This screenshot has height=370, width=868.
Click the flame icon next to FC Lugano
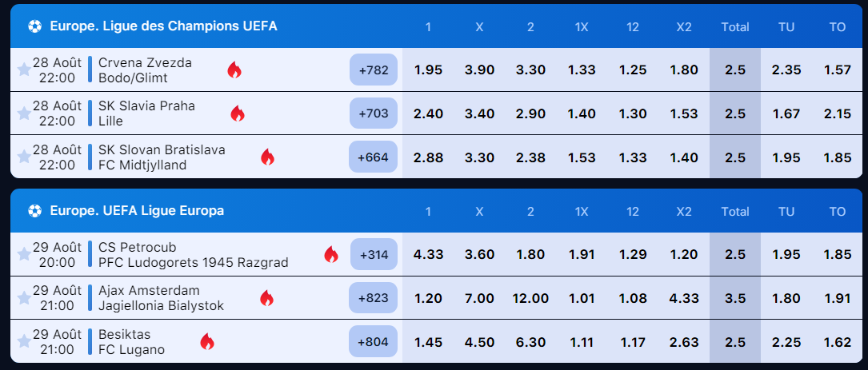click(207, 342)
